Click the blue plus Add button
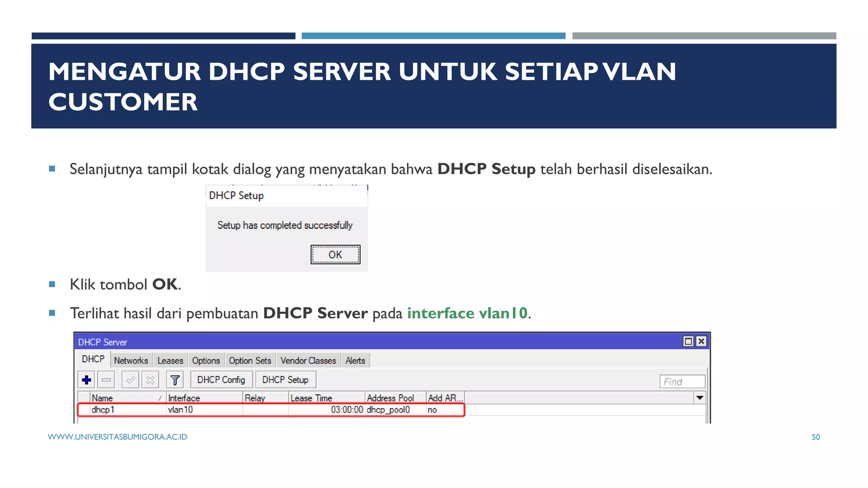Screen dimensions: 868x488 pyautogui.click(x=86, y=380)
